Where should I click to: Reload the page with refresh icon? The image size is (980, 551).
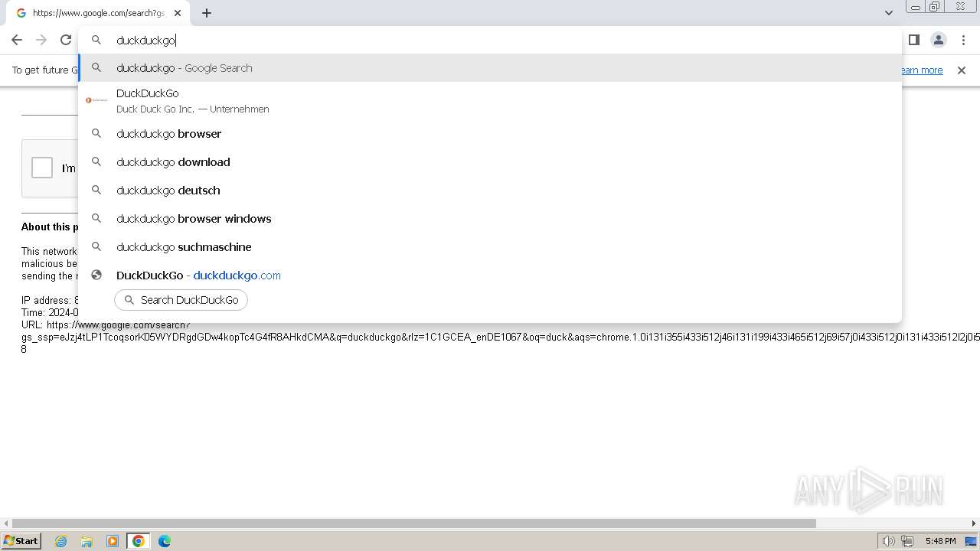click(66, 40)
